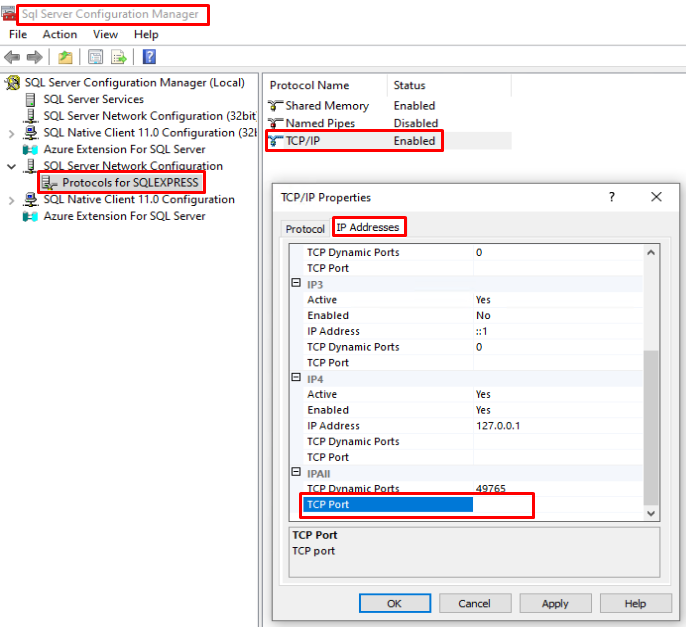Collapse the IP3 section
686x627 pixels.
point(296,283)
